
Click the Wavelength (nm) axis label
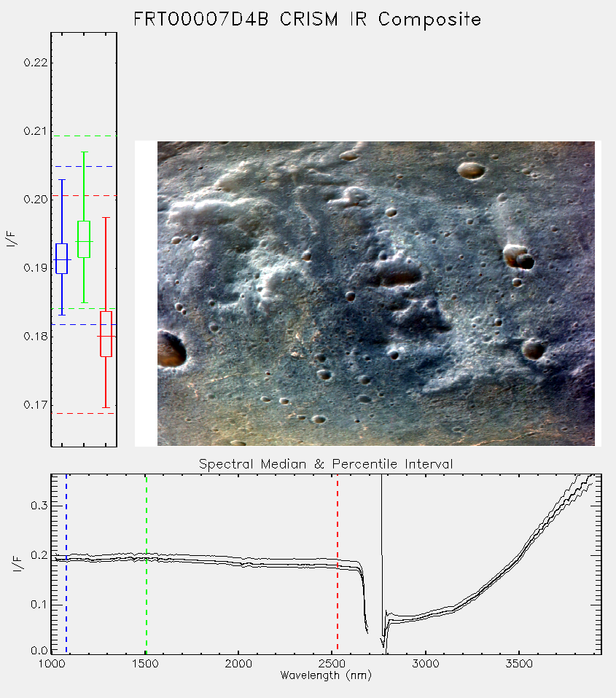coord(326,675)
